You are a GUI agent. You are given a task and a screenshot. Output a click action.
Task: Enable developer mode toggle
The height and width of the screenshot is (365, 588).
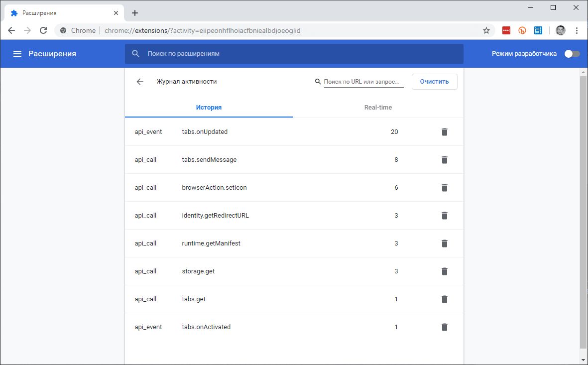click(x=572, y=54)
